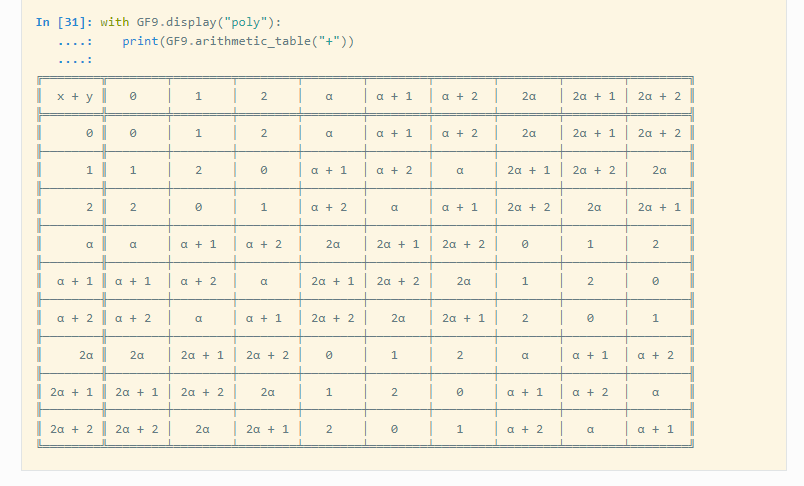804x486 pixels.
Task: Click the '0' result in row 2α + 1, column α + 2
Action: (460, 392)
